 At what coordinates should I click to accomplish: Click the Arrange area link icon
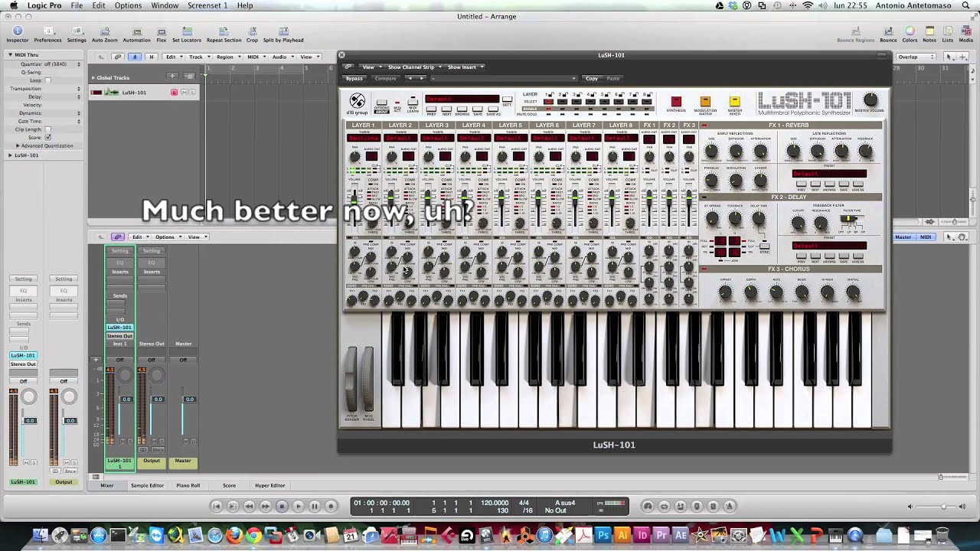117,57
